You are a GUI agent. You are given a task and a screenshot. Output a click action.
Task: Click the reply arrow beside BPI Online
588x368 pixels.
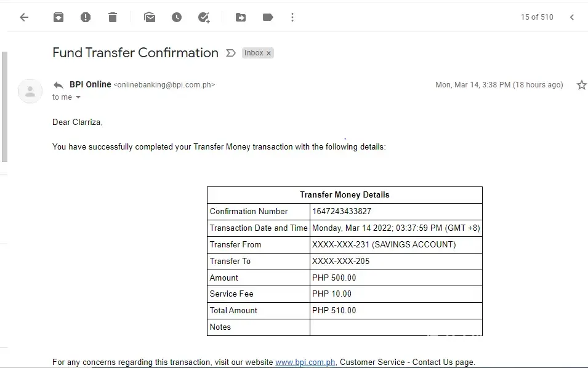click(x=58, y=85)
